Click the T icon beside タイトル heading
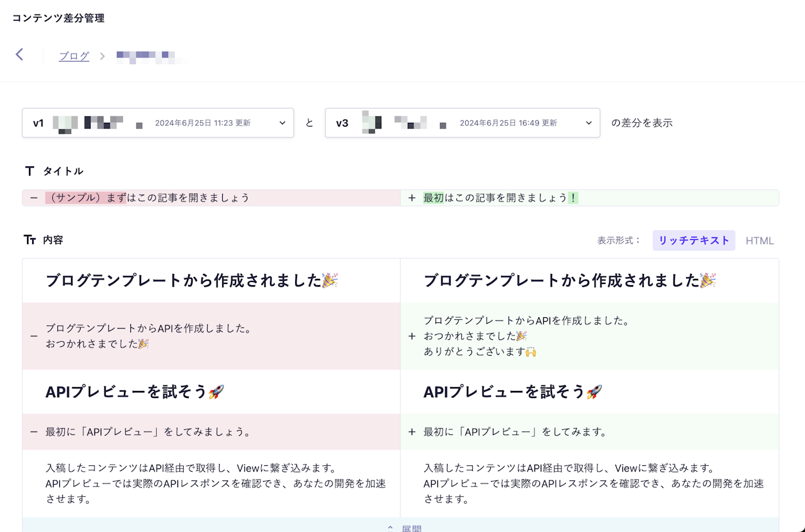 pos(29,170)
